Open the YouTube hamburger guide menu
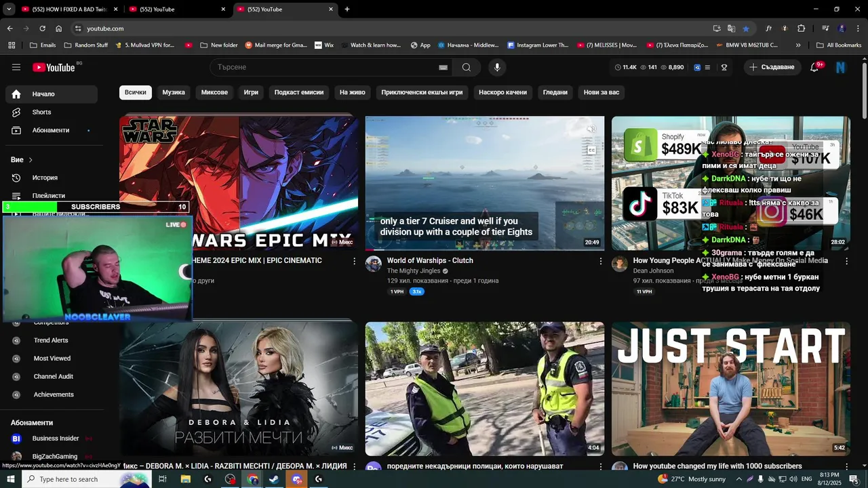This screenshot has height=488, width=868. [16, 67]
